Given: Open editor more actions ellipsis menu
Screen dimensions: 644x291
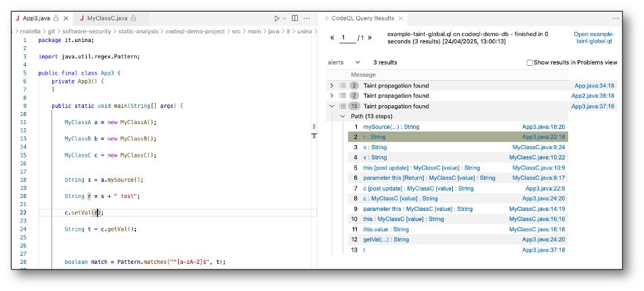Looking at the screenshot, I should click(x=307, y=18).
